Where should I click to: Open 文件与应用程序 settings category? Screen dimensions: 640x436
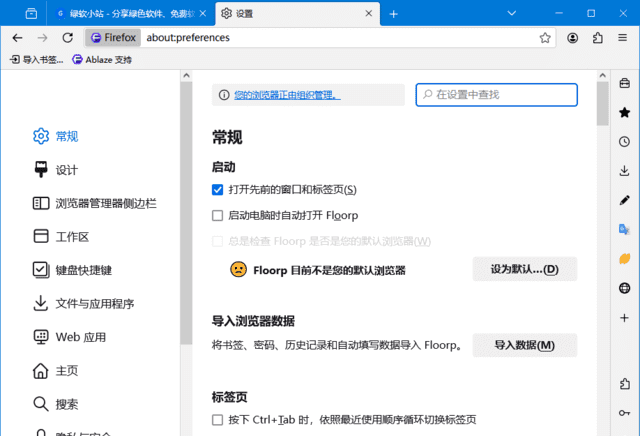click(x=83, y=304)
